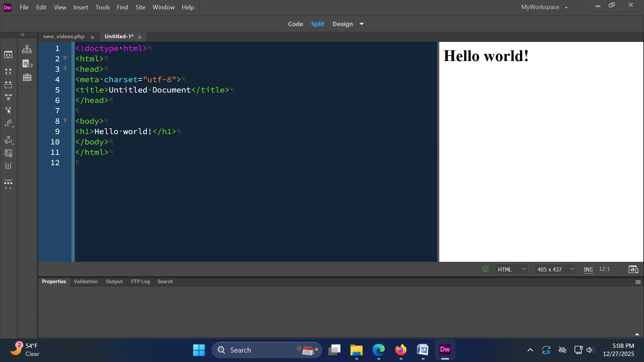Open the real-time preview icon in status bar
The width and height of the screenshot is (644, 362).
pyautogui.click(x=633, y=269)
